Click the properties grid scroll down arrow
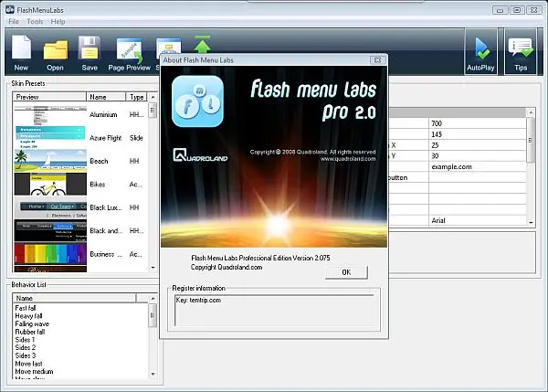548x392 pixels. tap(531, 222)
